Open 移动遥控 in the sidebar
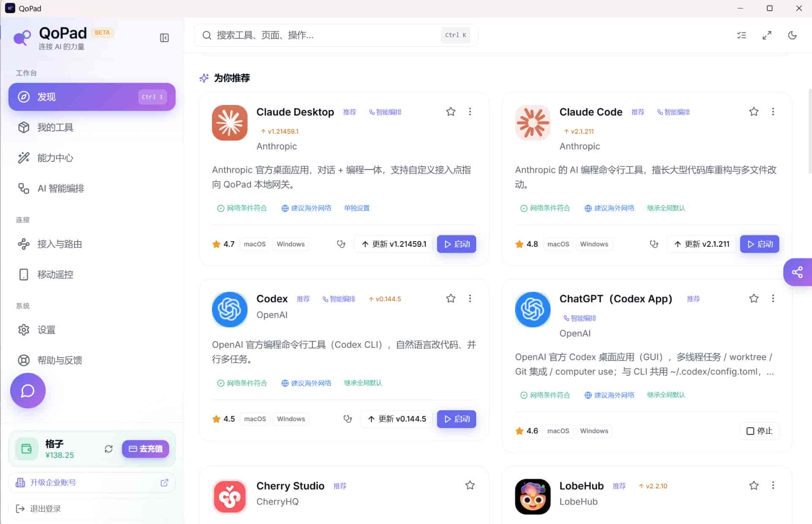This screenshot has width=812, height=524. coord(92,274)
